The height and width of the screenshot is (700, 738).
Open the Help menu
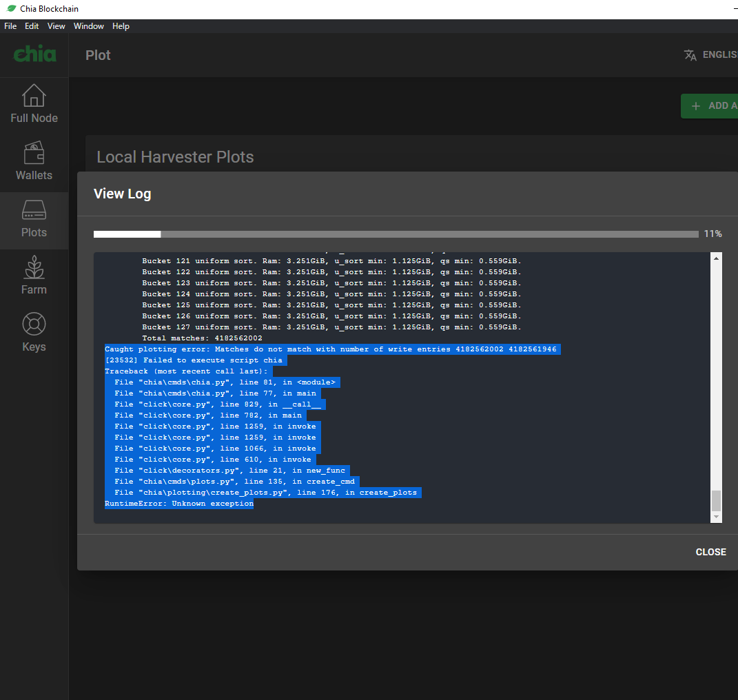pos(121,26)
